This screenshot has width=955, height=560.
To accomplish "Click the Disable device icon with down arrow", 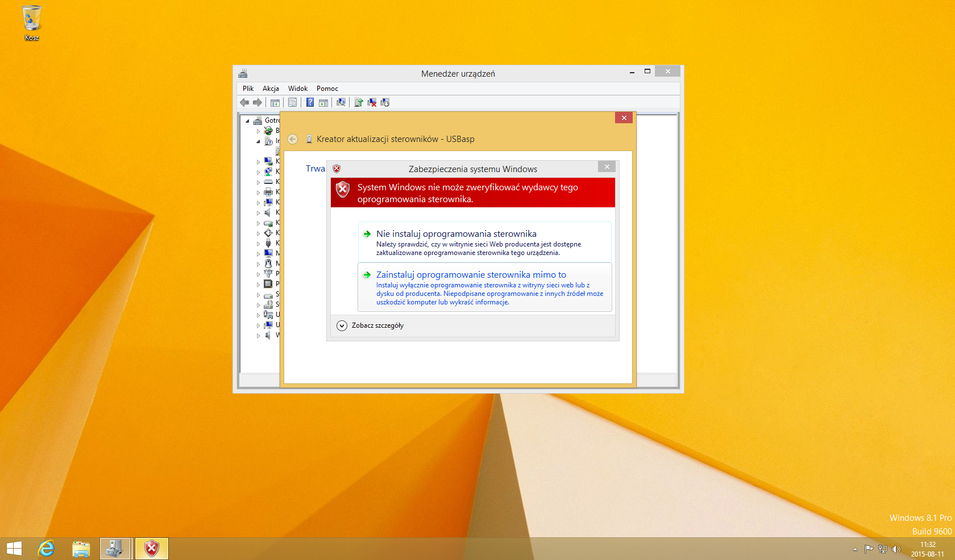I will (385, 102).
